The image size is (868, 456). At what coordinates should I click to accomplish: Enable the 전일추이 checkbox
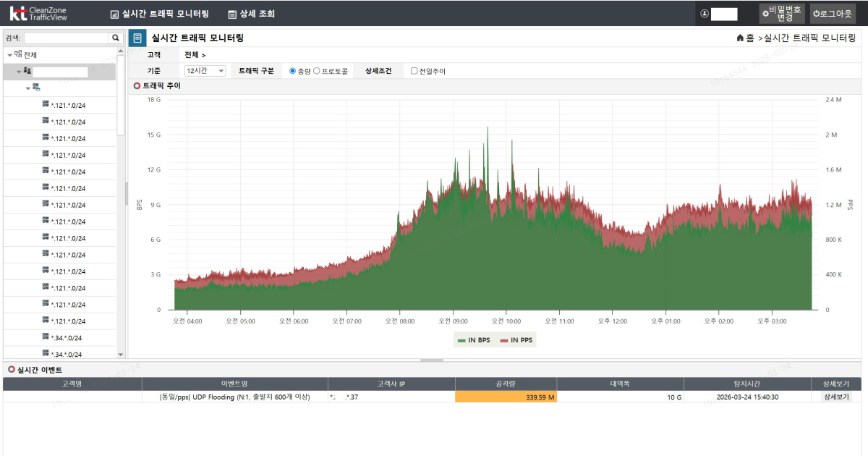pos(414,71)
